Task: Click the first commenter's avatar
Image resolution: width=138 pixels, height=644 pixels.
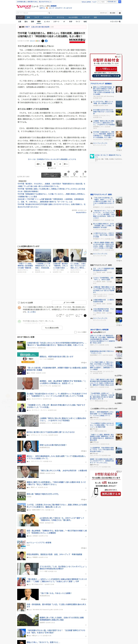Action: pos(19,308)
